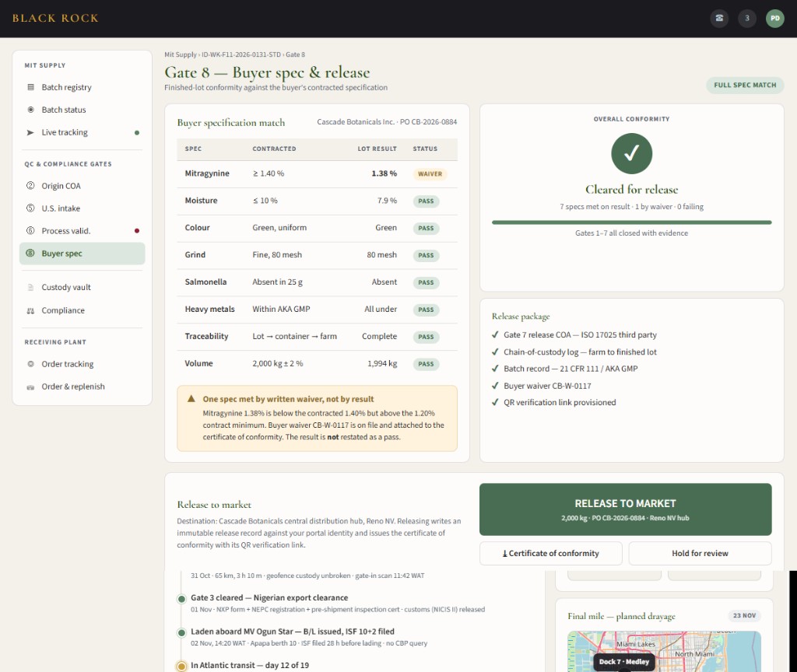Click the RELEASE TO MARKET button
Screen dimensions: 797x672
[x=625, y=509]
